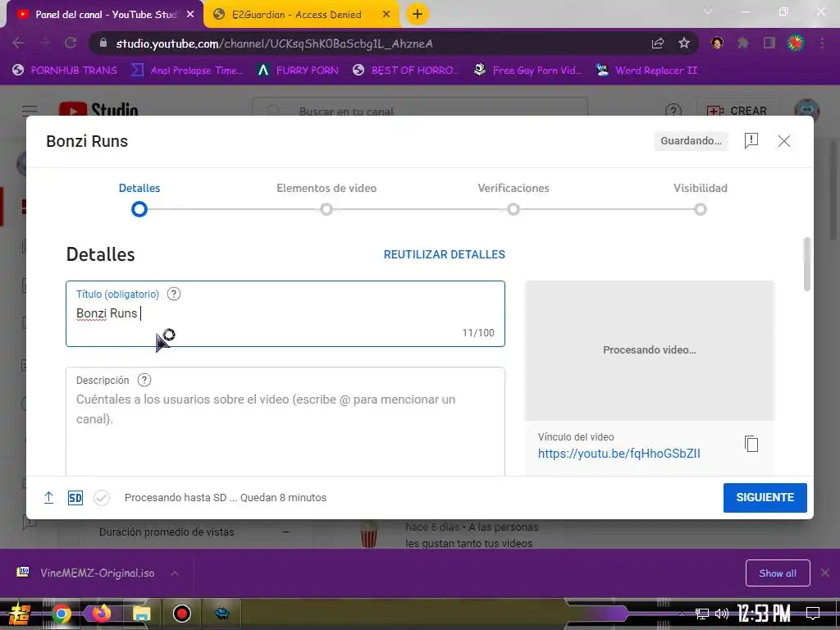
Task: Open the YouTube Studio hamburger menu
Action: pyautogui.click(x=30, y=111)
